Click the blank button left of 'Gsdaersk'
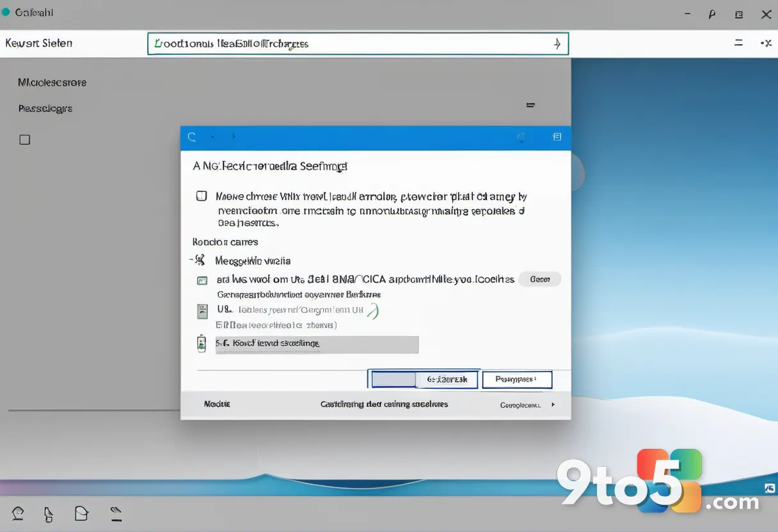Viewport: 778px width, 532px height. pyautogui.click(x=393, y=379)
